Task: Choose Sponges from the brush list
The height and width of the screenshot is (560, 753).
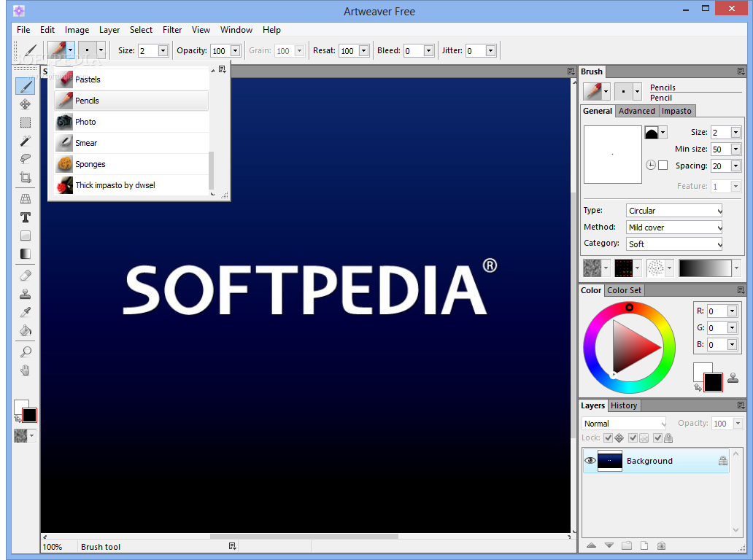Action: [x=131, y=163]
